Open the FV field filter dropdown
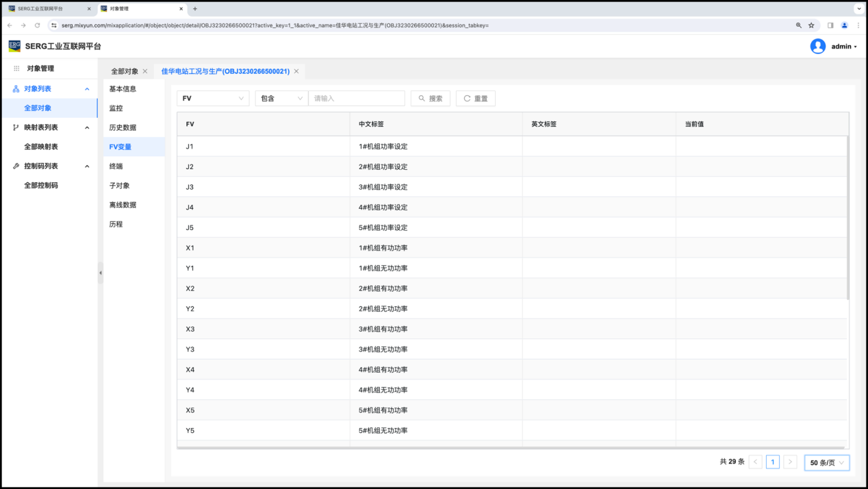868x489 pixels. pyautogui.click(x=213, y=99)
